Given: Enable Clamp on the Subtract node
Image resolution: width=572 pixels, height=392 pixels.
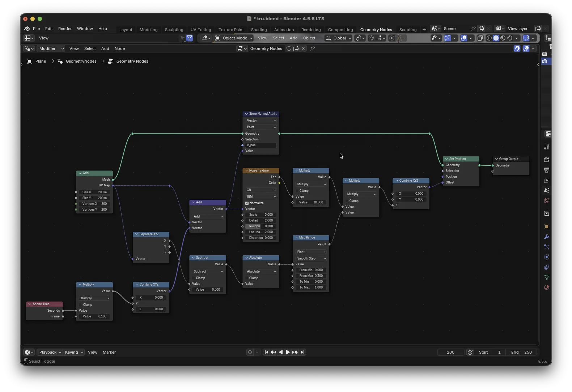Looking at the screenshot, I should pos(194,278).
